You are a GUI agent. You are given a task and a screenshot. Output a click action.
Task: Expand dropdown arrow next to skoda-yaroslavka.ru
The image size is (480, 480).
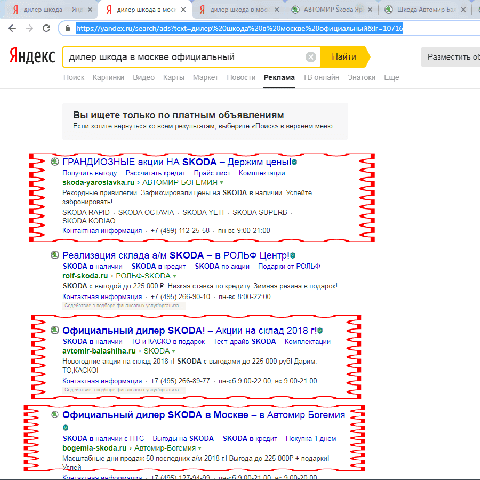coord(221,183)
